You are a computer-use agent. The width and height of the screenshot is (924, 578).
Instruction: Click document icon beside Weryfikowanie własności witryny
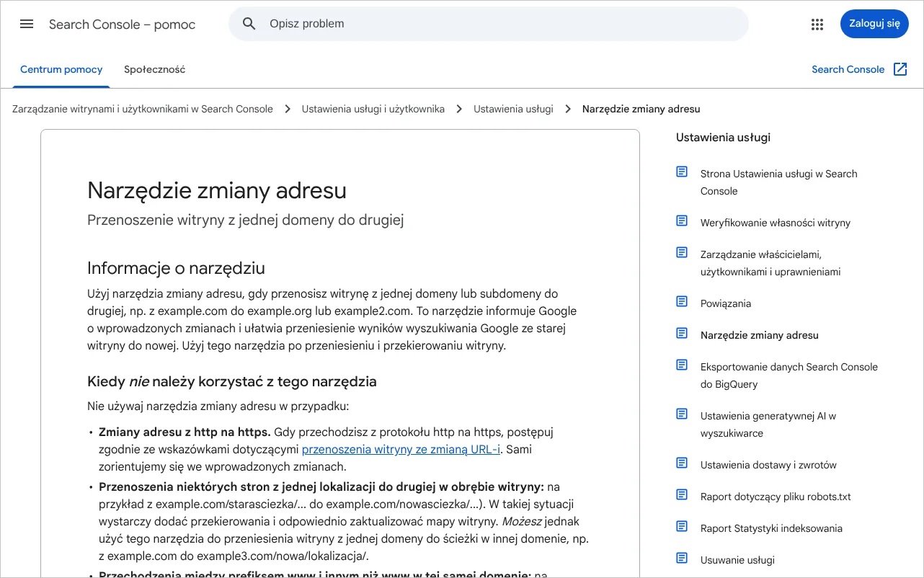(x=682, y=221)
